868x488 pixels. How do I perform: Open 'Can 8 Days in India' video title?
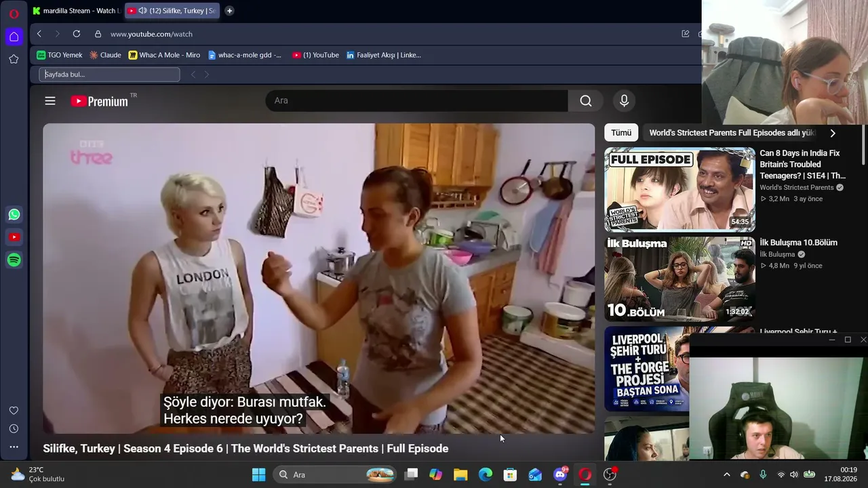[802, 165]
